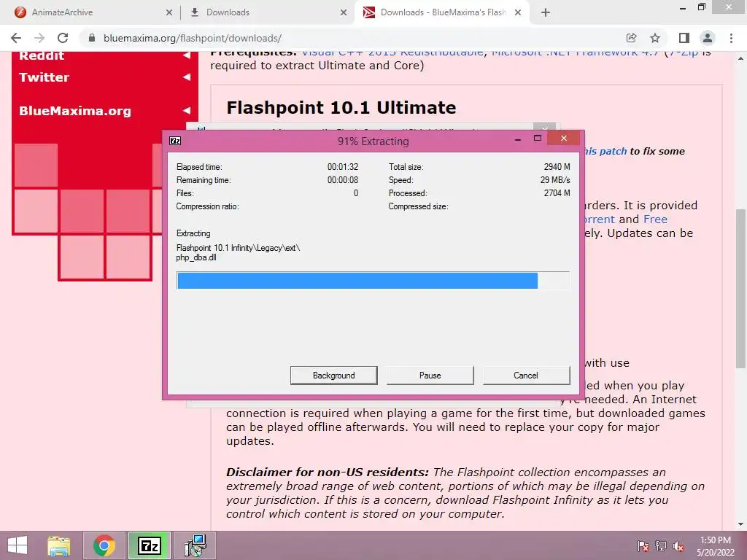Click the installer taskbar icon

tap(195, 545)
